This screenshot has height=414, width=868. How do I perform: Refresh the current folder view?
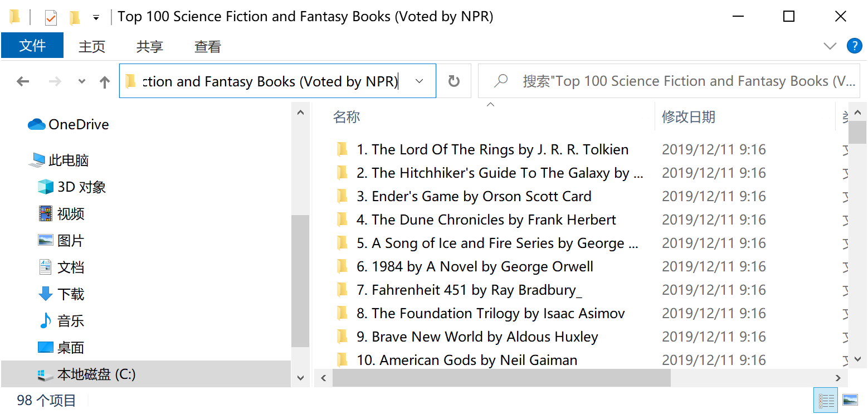tap(454, 82)
